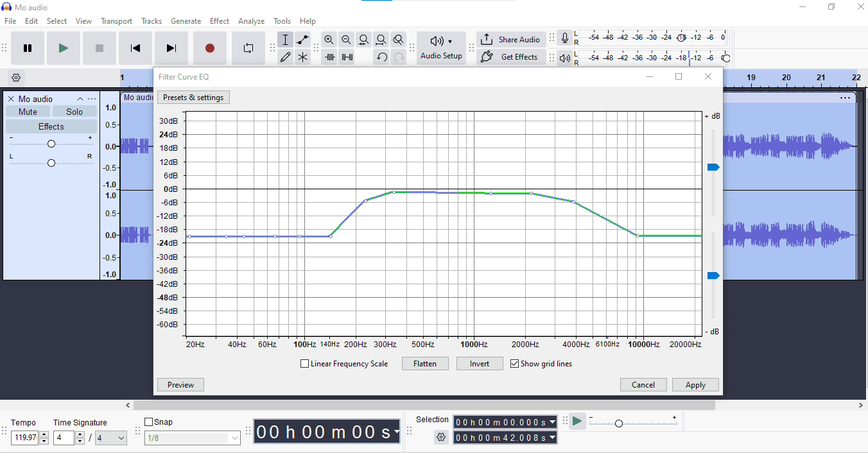The height and width of the screenshot is (453, 868).
Task: Click Apply in Filter Curve EQ
Action: pos(695,385)
